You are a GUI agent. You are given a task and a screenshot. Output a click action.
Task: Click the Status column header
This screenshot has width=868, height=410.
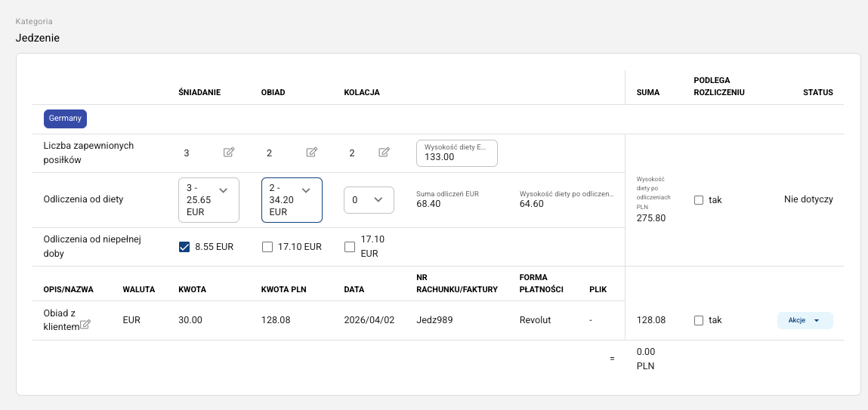coord(817,92)
